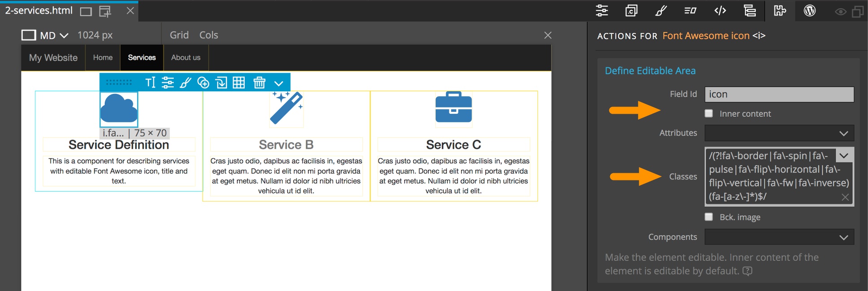This screenshot has width=868, height=291.
Task: Grab the dotted move handle on element toolbar
Action: 119,82
